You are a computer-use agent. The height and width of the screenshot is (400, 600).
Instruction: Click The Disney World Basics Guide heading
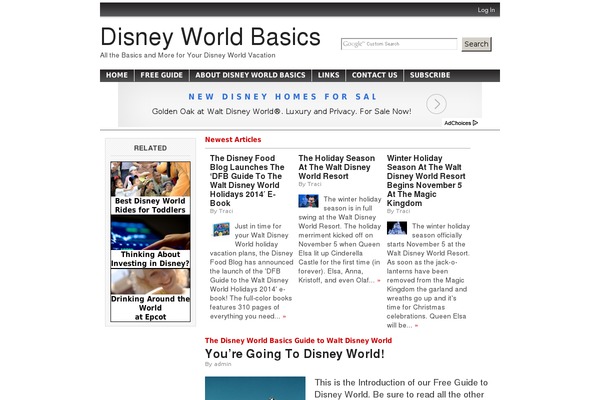tap(298, 341)
